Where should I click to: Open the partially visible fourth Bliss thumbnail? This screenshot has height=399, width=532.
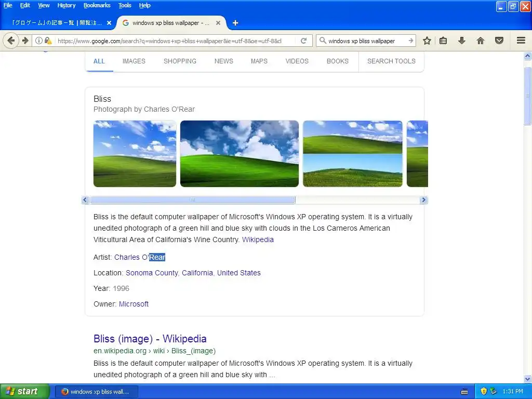point(417,153)
